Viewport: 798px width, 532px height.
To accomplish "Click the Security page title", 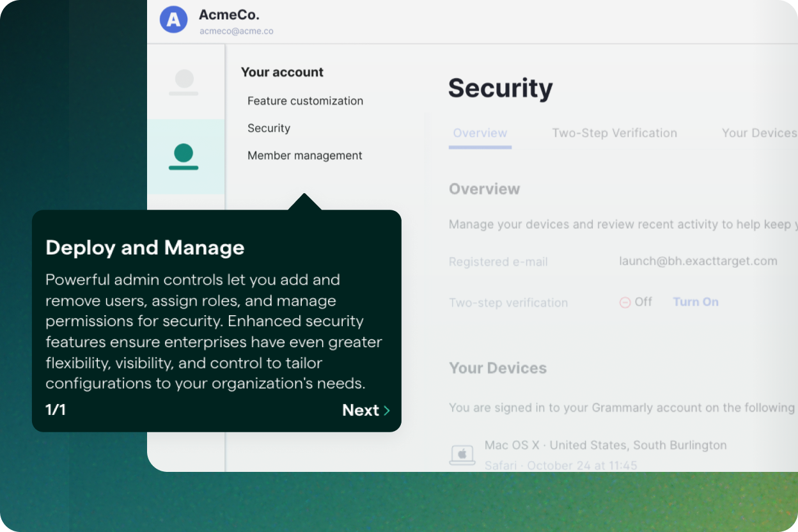I will coord(500,88).
